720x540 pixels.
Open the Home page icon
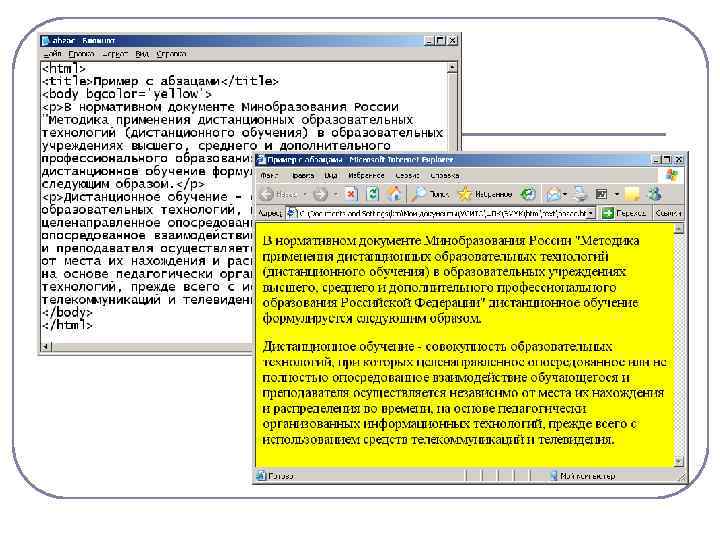coord(394,194)
